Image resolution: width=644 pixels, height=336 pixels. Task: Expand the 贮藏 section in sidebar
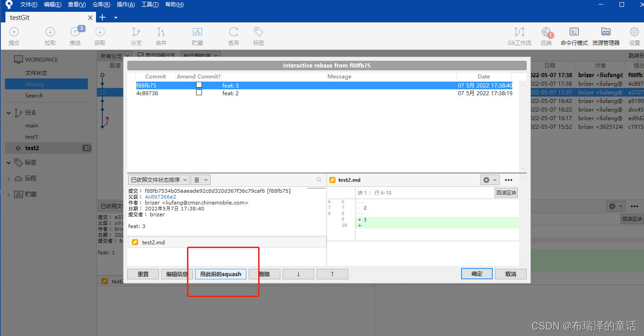[9, 195]
